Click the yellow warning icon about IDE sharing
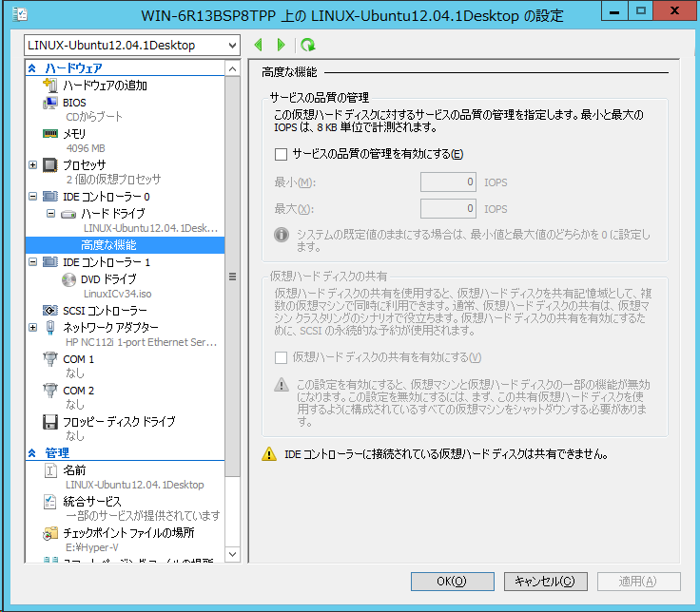 269,454
